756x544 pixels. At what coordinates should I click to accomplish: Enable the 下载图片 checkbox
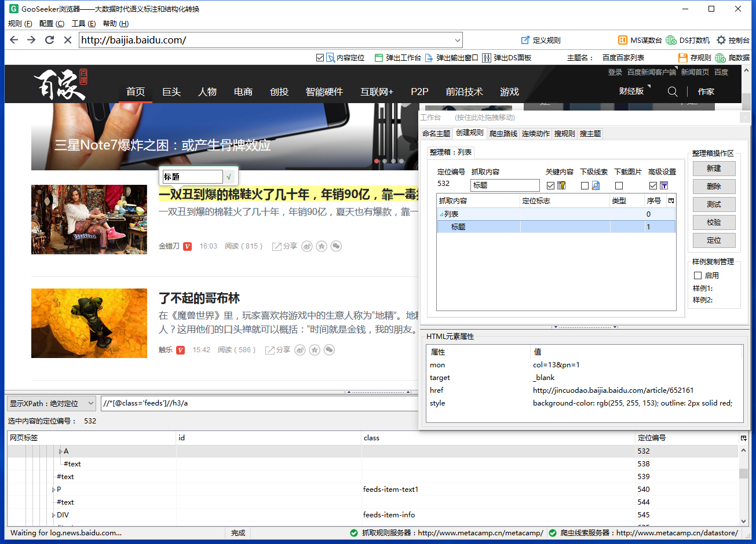[x=619, y=185]
